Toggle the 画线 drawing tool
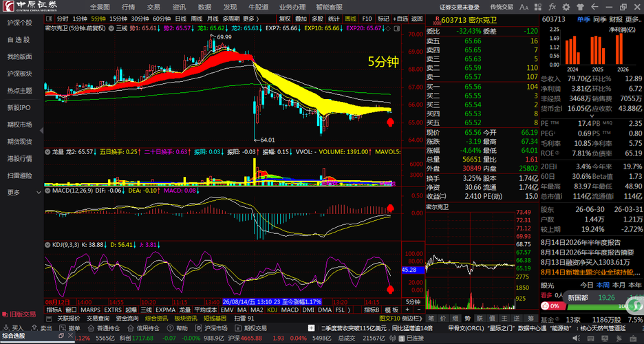Screen dimensions: 644x344 [350, 19]
